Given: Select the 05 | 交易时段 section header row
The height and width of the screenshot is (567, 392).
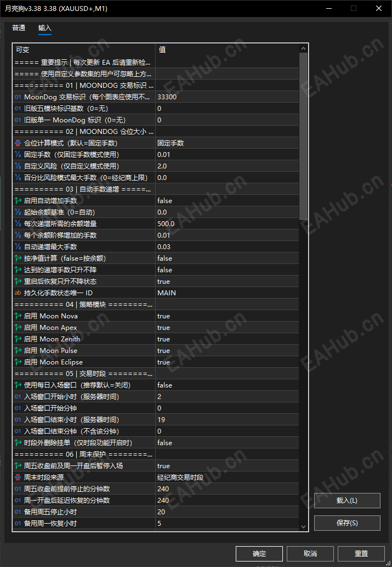Looking at the screenshot, I should 156,374.
